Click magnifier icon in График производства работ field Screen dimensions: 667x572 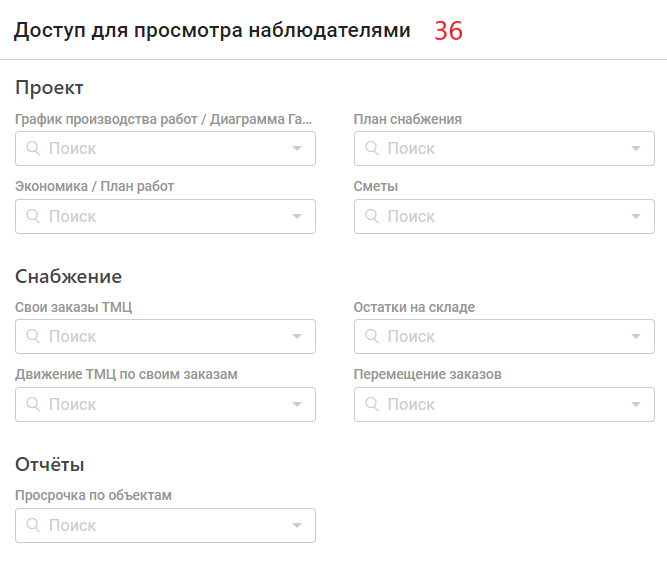click(33, 148)
